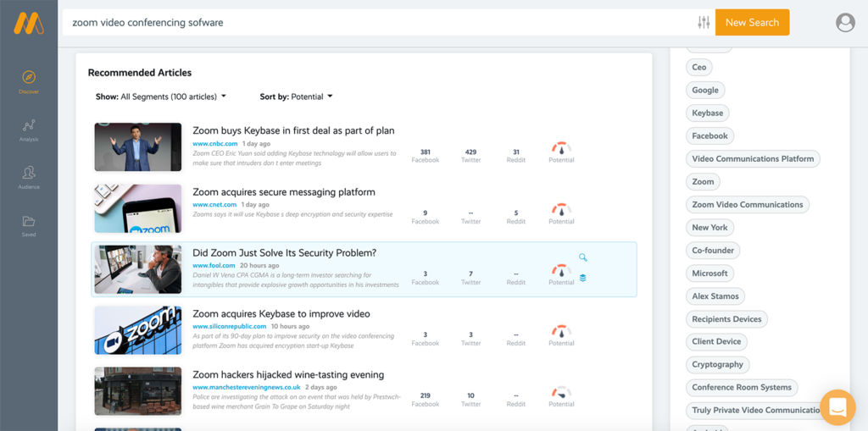
Task: Visit www.siliconrepublic.com source link
Action: tap(230, 327)
